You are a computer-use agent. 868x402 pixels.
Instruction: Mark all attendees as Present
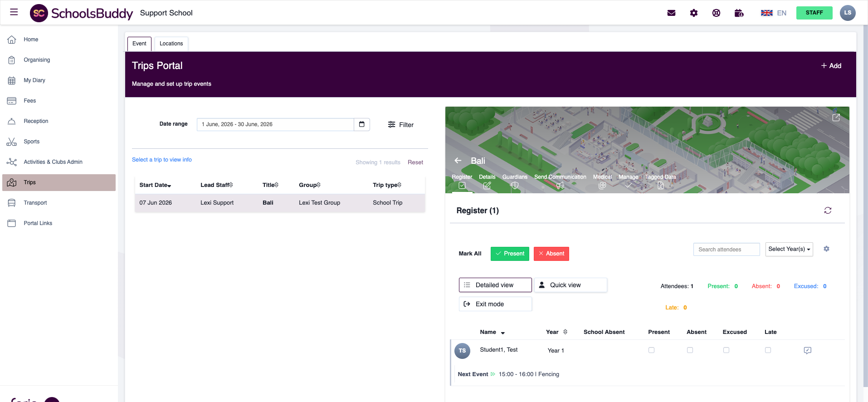click(510, 254)
